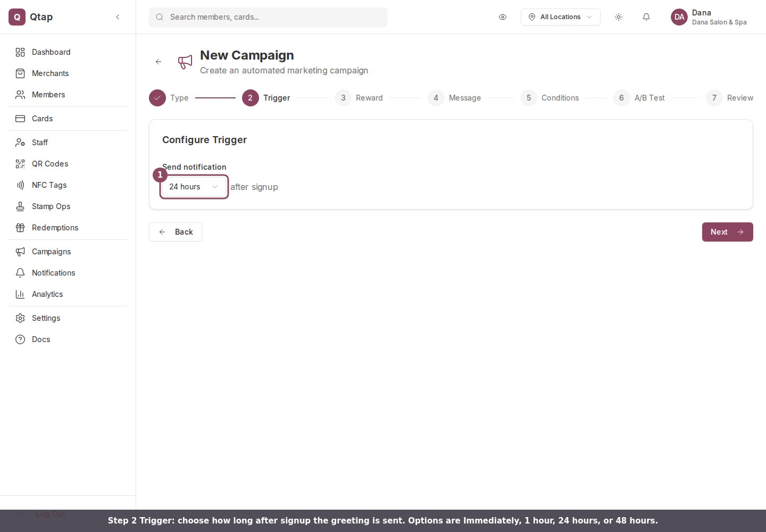This screenshot has height=532, width=766.
Task: Toggle light/dark theme sun icon
Action: [x=619, y=17]
